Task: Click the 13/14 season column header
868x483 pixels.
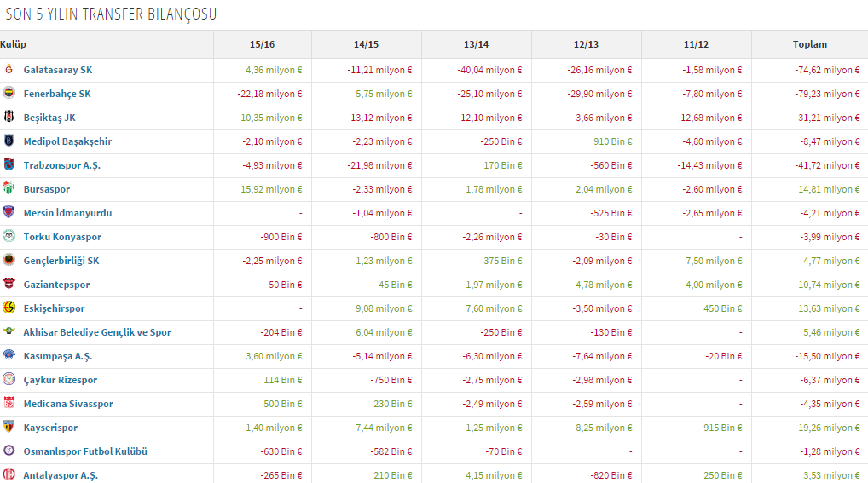Action: [476, 44]
